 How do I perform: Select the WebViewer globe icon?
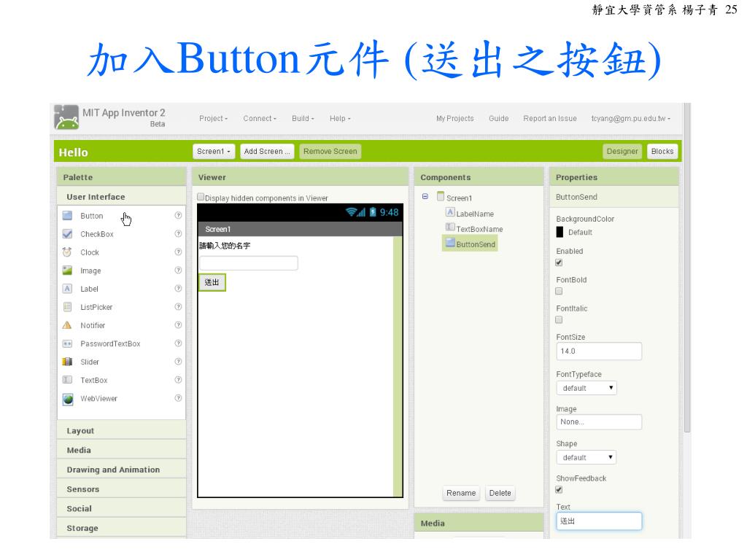68,399
